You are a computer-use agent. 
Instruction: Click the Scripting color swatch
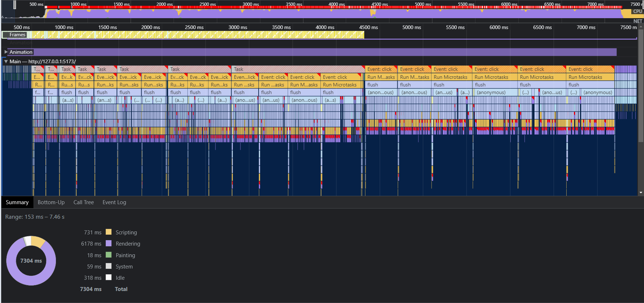pyautogui.click(x=109, y=232)
